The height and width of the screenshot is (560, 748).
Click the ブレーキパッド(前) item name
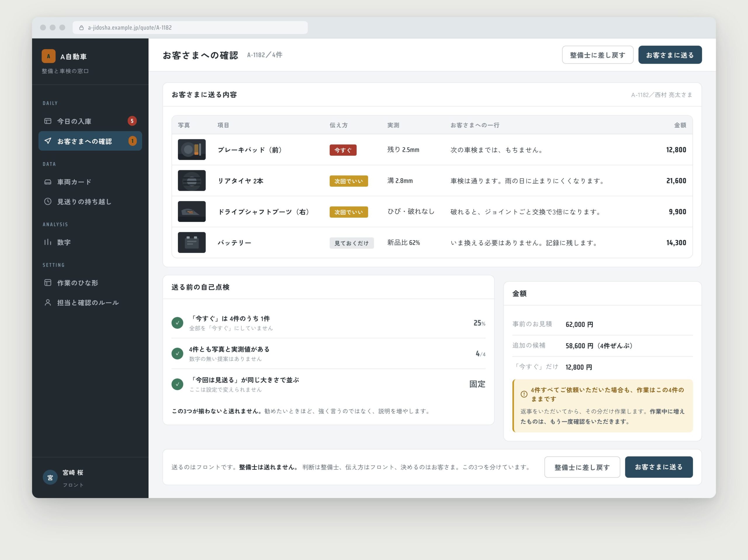pos(251,150)
